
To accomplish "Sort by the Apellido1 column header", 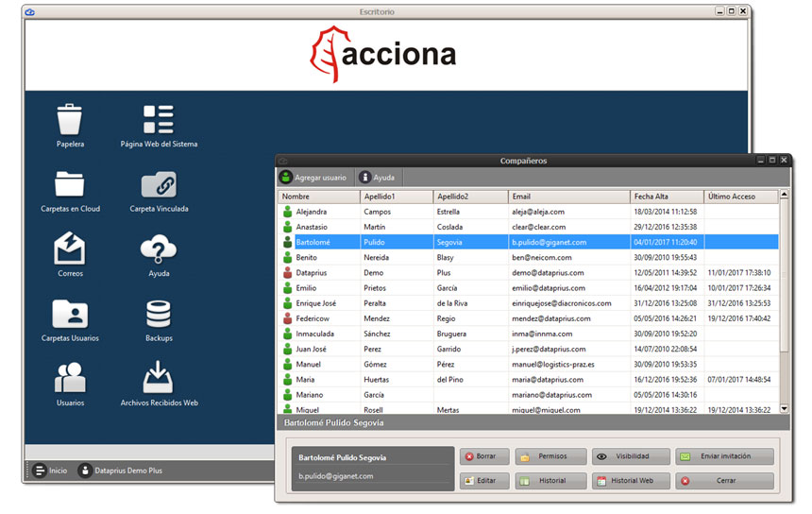I will [x=397, y=197].
